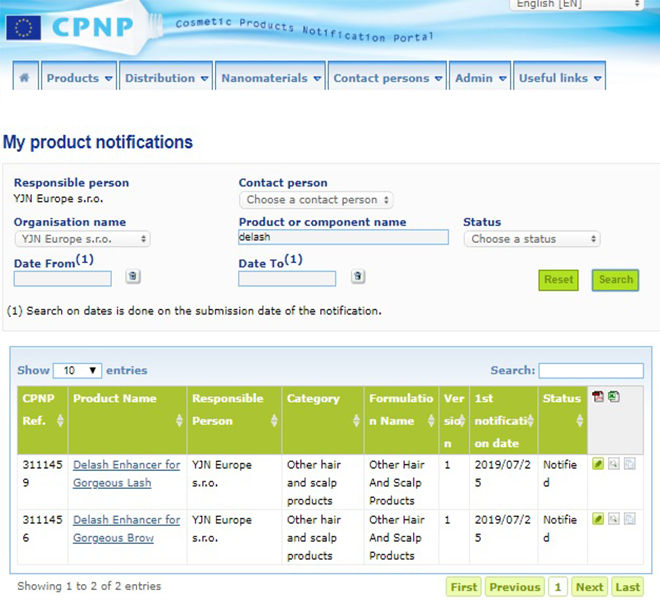Export results to Excel
This screenshot has height=600, width=660.
(x=614, y=397)
